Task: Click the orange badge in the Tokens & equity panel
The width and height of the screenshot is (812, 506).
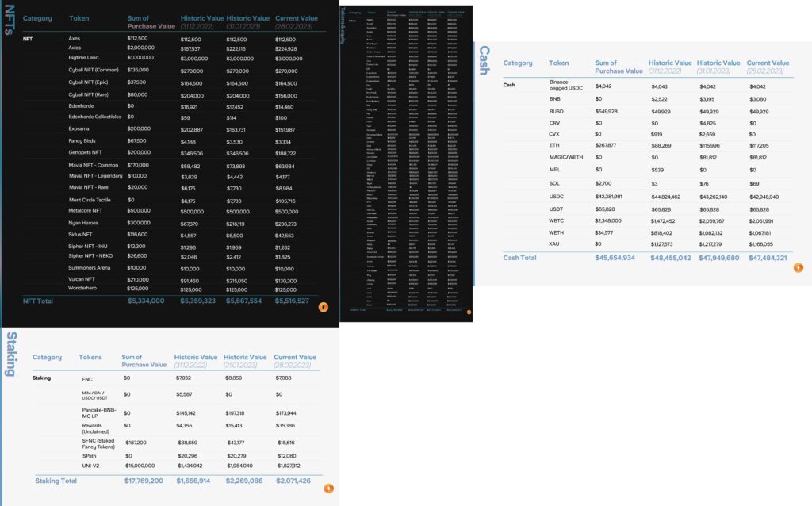Action: (x=469, y=312)
